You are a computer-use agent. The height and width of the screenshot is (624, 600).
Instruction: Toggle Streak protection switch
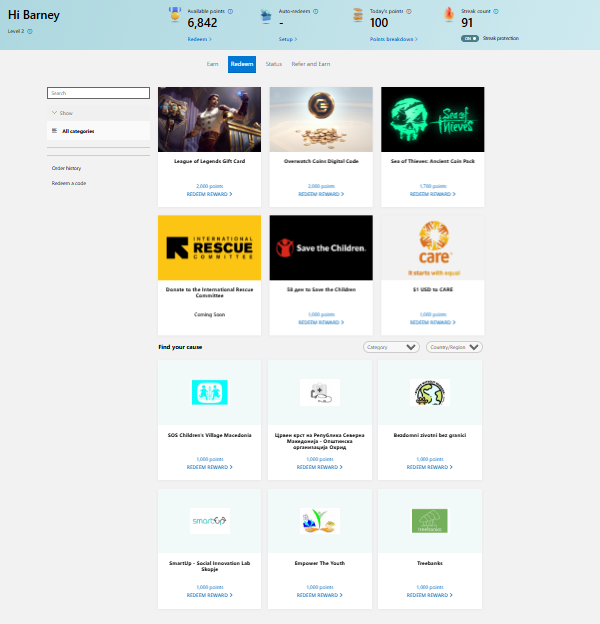tap(470, 39)
